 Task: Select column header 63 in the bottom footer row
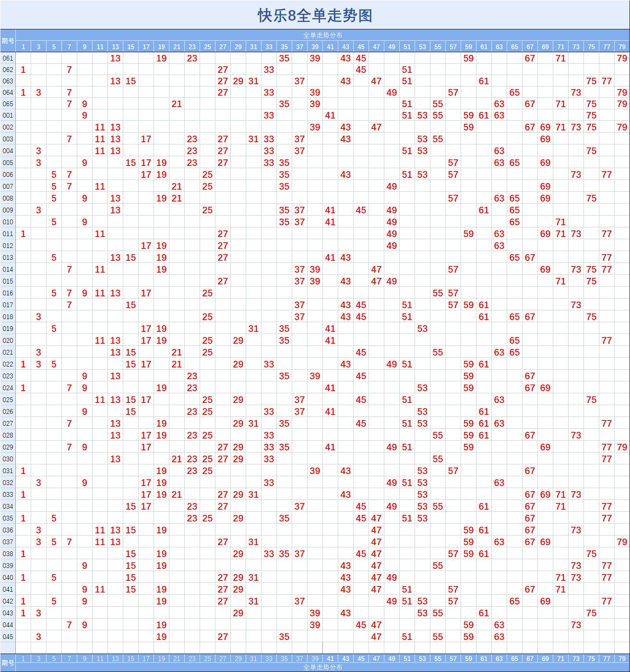[499, 658]
